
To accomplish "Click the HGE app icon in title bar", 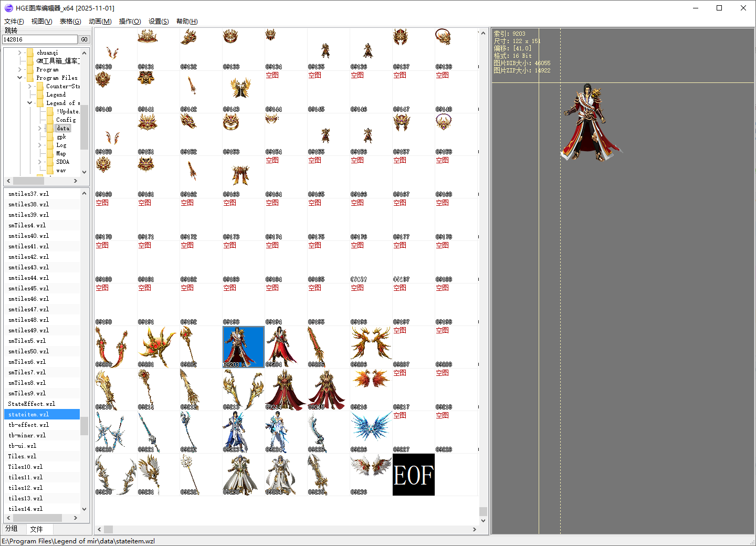I will click(x=8, y=8).
